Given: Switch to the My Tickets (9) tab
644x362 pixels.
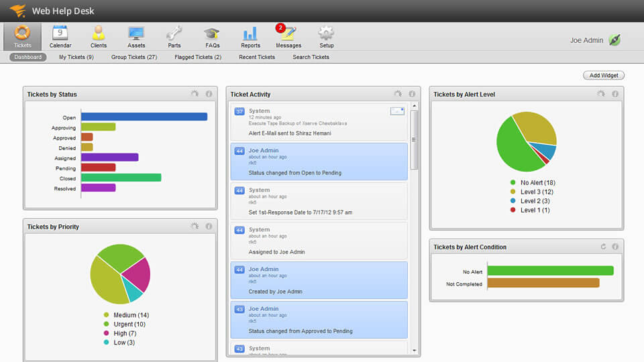Looking at the screenshot, I should 76,57.
